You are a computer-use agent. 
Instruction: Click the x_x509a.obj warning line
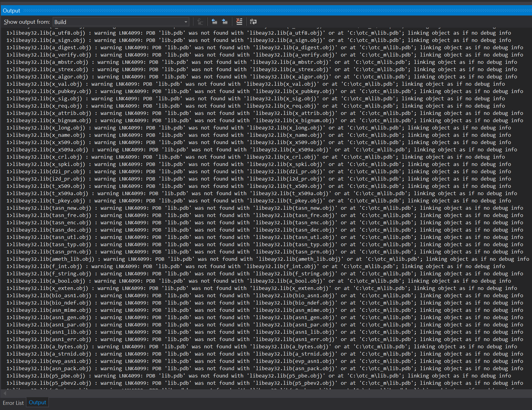(x=262, y=150)
